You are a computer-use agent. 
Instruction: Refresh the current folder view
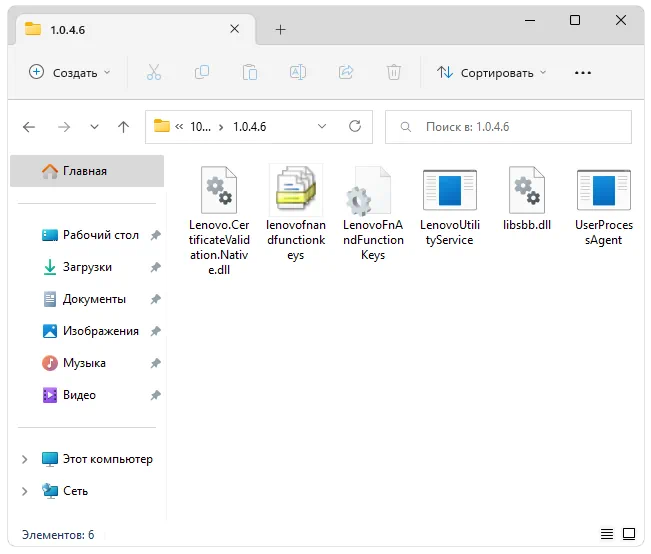pos(355,126)
